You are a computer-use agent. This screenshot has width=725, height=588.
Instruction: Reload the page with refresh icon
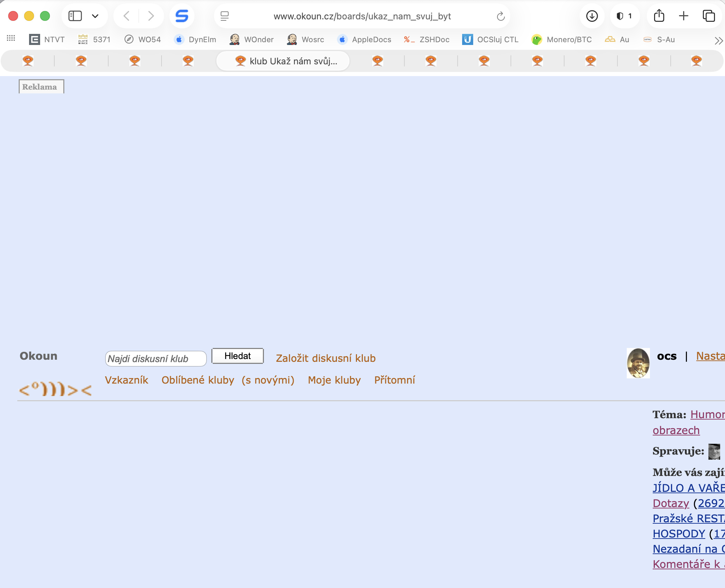click(x=501, y=16)
